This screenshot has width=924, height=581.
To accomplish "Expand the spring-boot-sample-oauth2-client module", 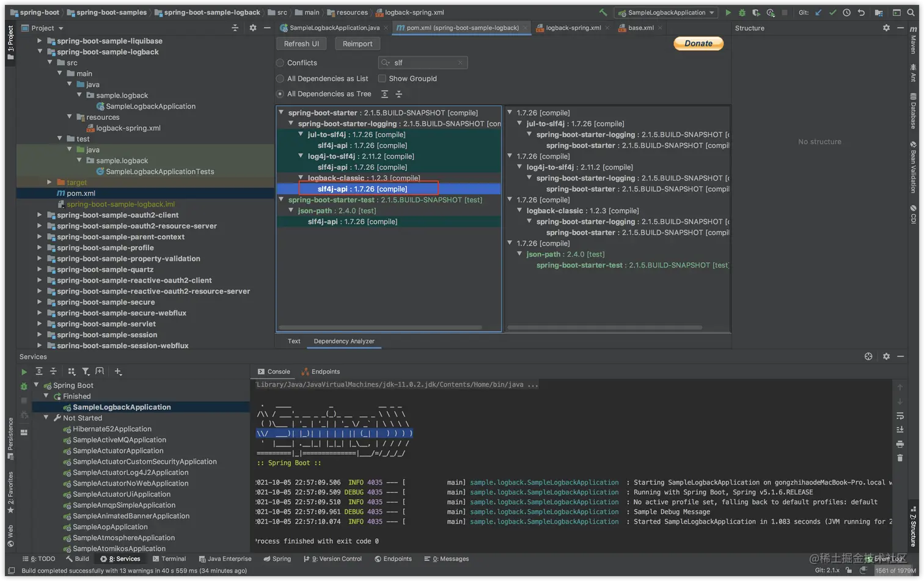I will click(x=40, y=215).
